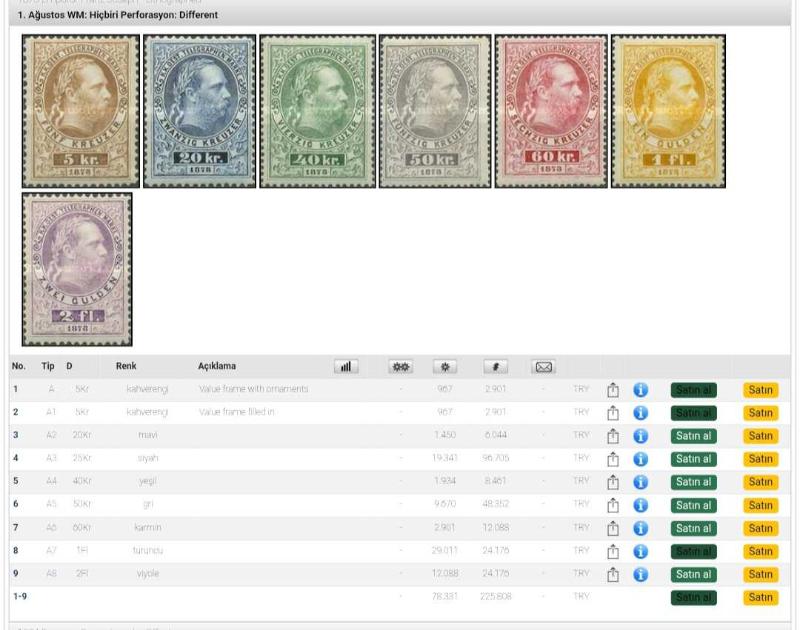Image resolution: width=800 pixels, height=630 pixels.
Task: Click share icon in row 1
Action: [614, 390]
